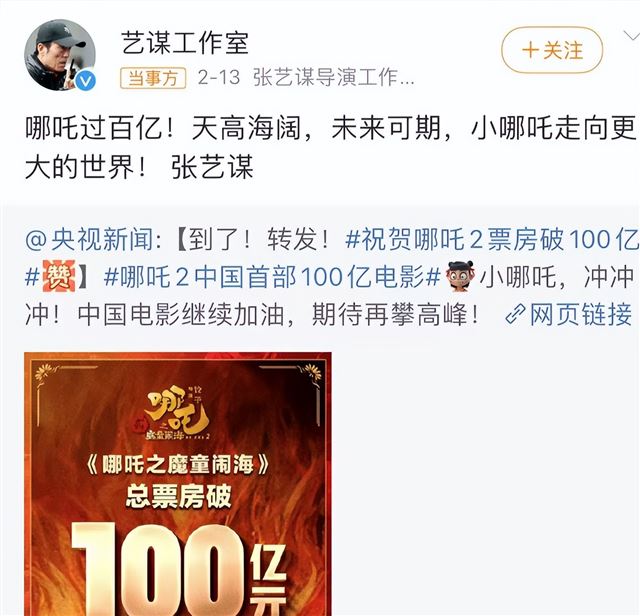Click the 当事方 tag label
640x616 pixels.
tap(153, 78)
